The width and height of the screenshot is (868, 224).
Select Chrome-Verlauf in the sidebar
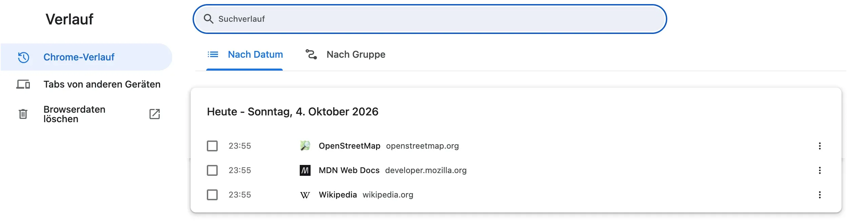86,57
